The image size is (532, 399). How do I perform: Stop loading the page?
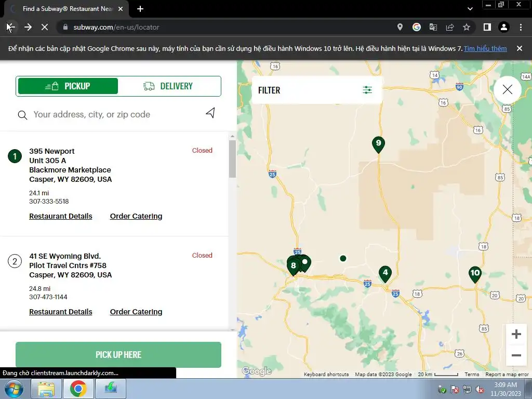(x=45, y=27)
